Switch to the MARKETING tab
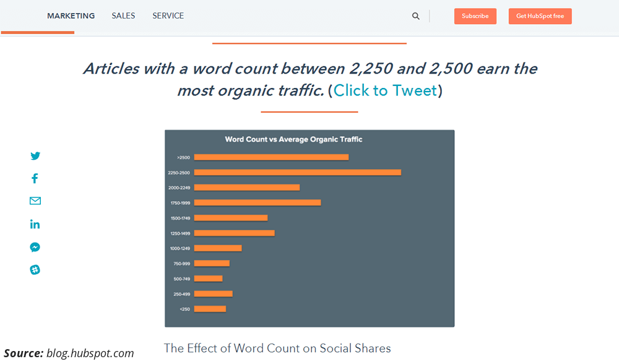This screenshot has height=364, width=619. [x=71, y=15]
